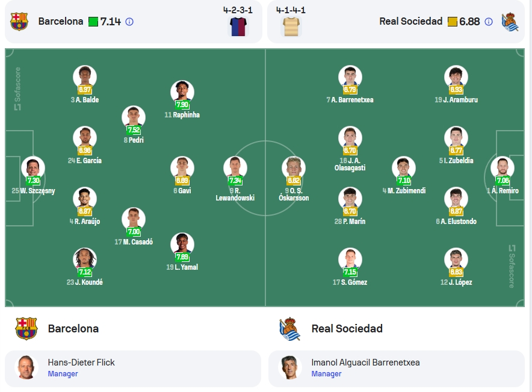Open M. Zubimendi's player avatar
532x392 pixels.
(x=403, y=168)
